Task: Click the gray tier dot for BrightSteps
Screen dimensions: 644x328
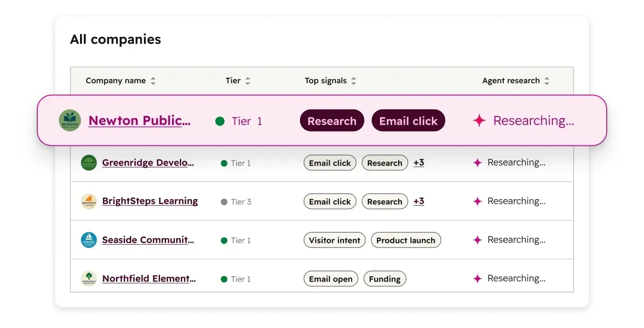Action: (224, 202)
